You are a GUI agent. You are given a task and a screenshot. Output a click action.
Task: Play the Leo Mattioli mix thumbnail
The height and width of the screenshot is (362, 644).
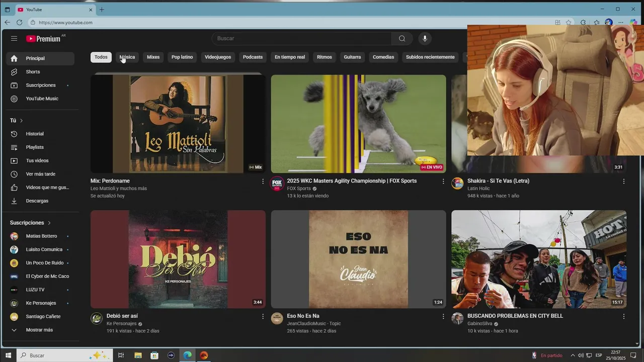click(178, 124)
